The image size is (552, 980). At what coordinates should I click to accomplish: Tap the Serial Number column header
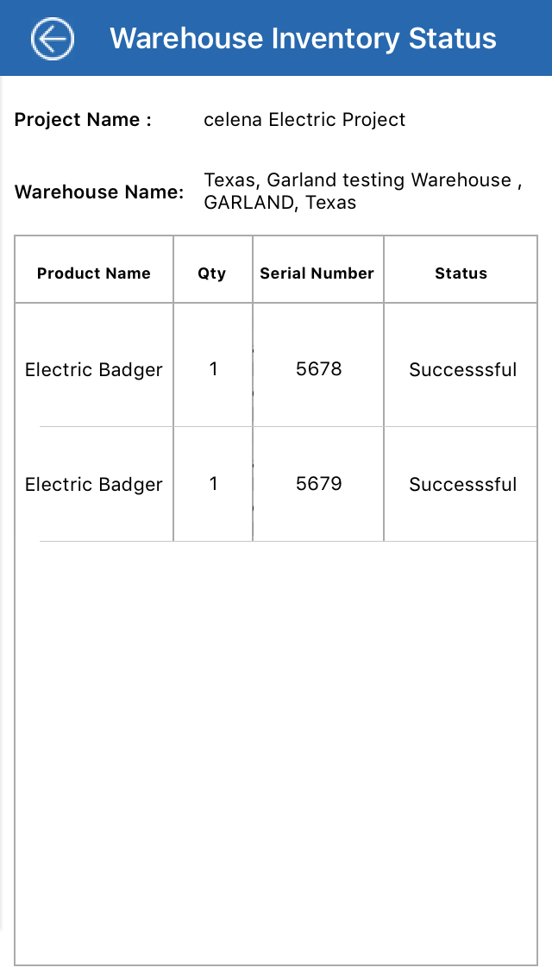[x=317, y=273]
